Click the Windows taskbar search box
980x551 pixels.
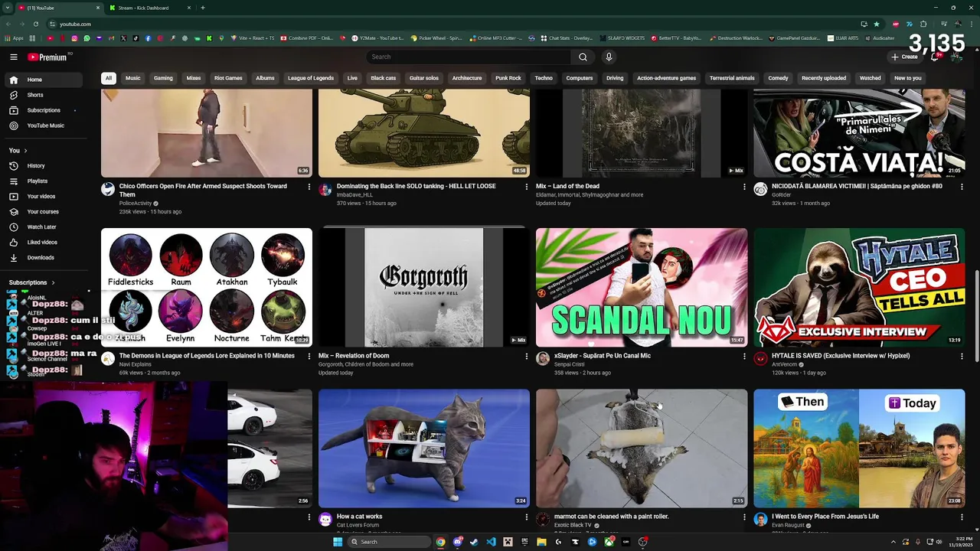pyautogui.click(x=388, y=542)
